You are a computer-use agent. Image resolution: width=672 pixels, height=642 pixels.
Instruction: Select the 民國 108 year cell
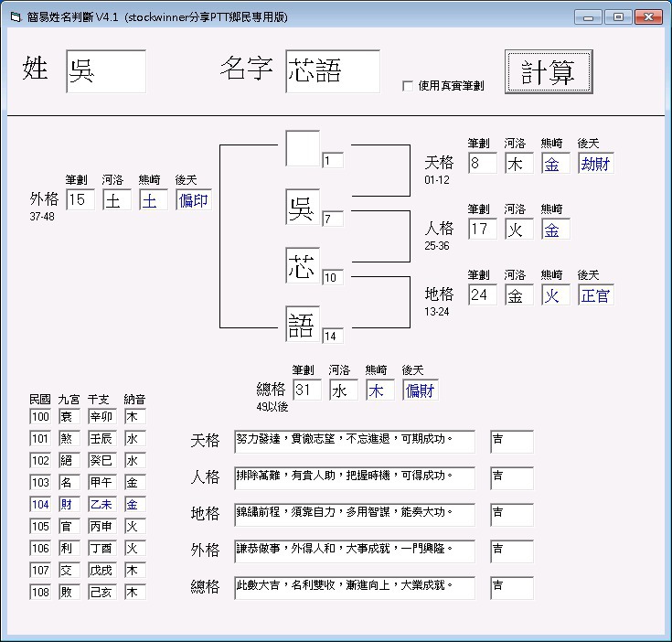[40, 593]
